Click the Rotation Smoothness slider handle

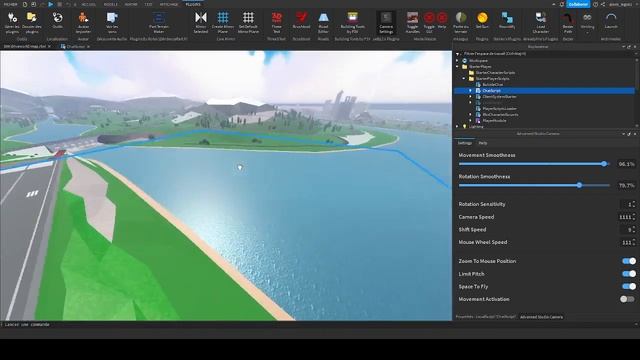(579, 185)
